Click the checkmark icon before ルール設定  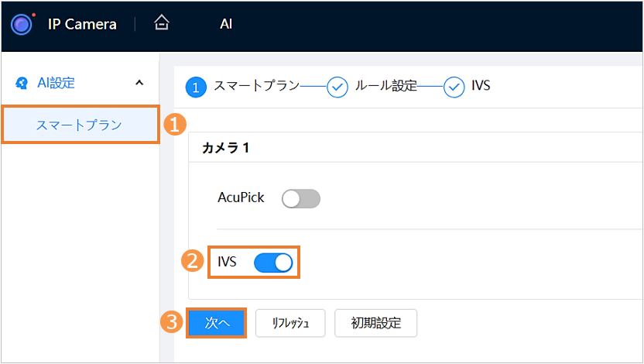click(337, 87)
